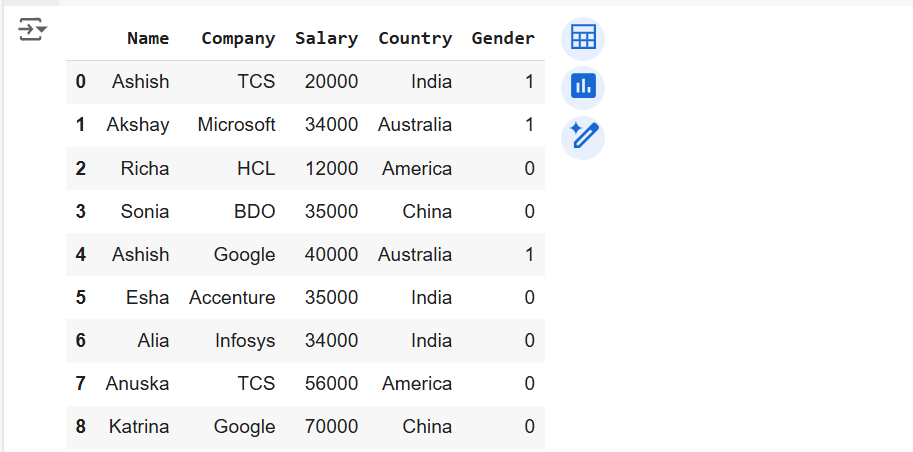Click the Gender column header
This screenshot has height=452, width=913.
(503, 39)
